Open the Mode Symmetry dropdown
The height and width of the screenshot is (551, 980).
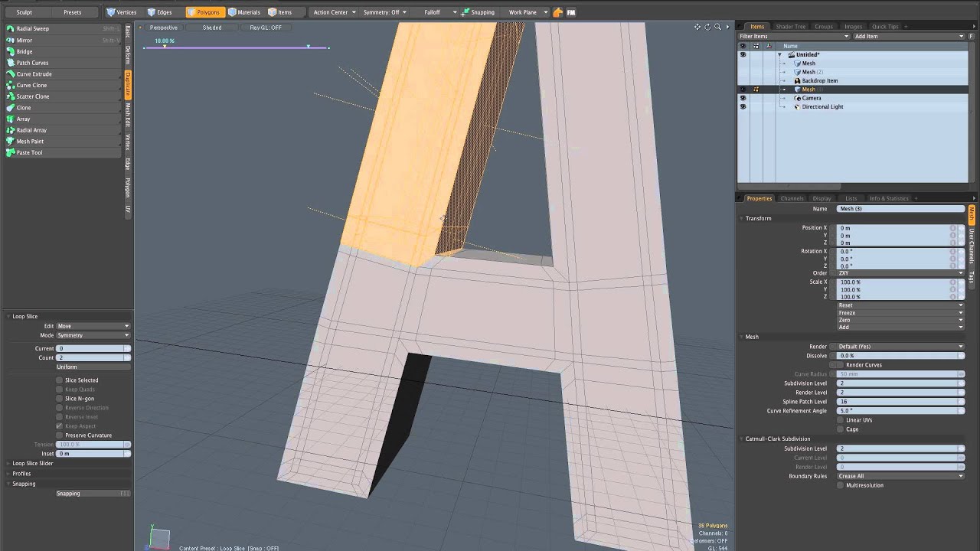point(93,335)
